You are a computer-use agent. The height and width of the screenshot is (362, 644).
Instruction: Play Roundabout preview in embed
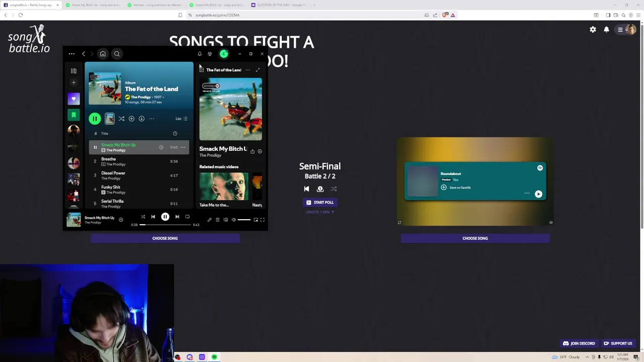click(x=538, y=194)
